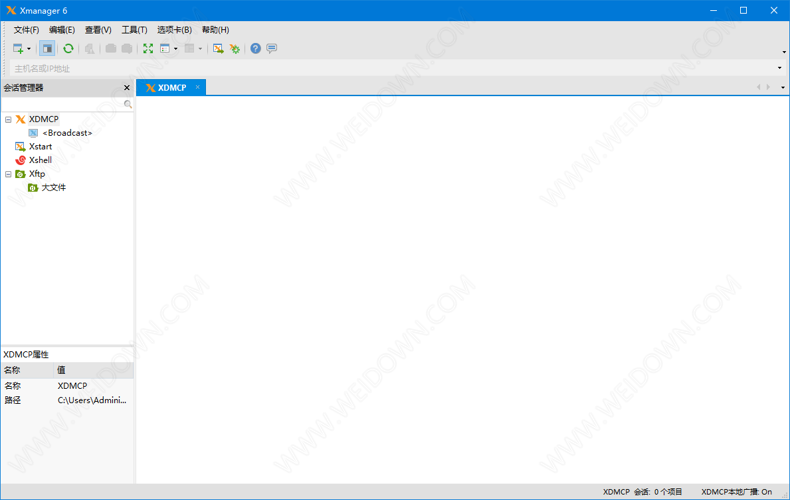The image size is (790, 500).
Task: Toggle the session manager pane button
Action: (47, 48)
